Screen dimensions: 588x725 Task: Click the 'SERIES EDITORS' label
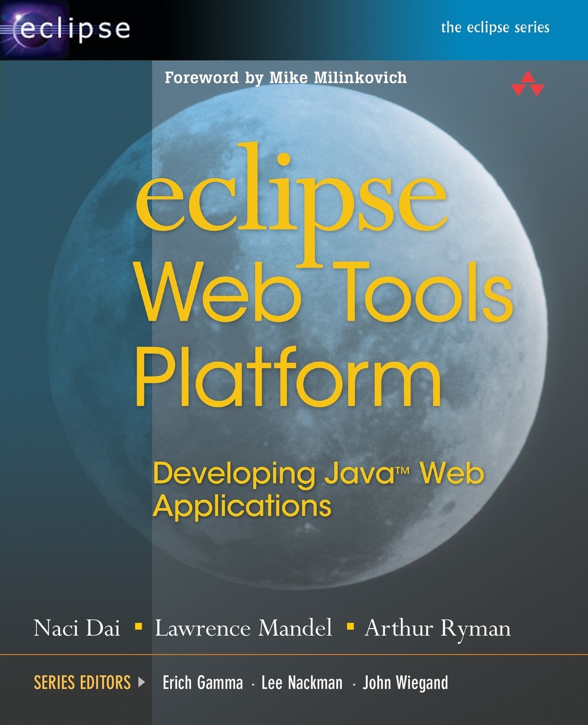click(82, 682)
